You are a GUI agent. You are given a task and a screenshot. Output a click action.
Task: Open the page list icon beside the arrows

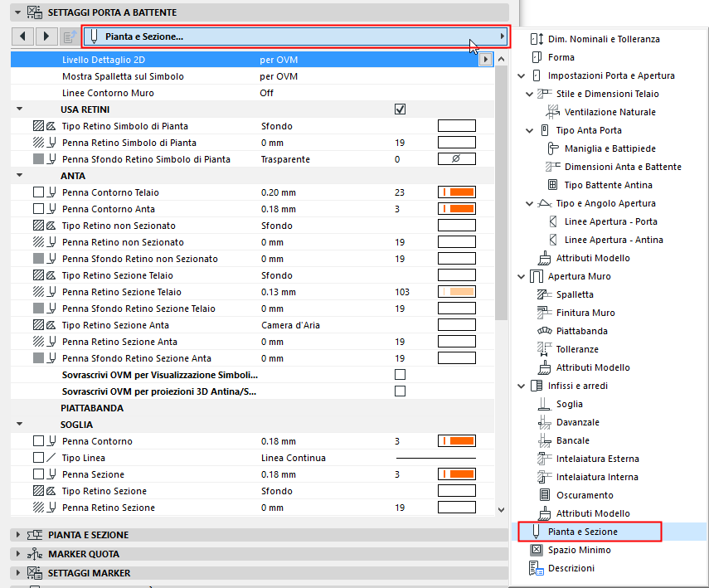tap(69, 36)
